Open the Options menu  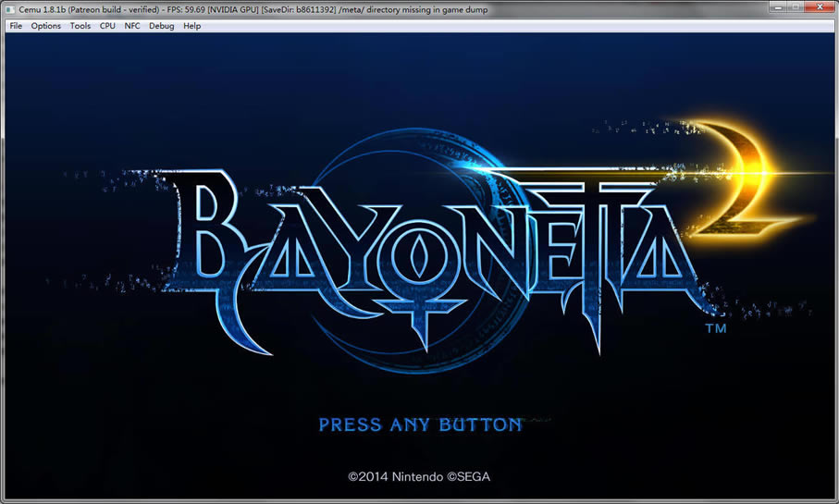(x=45, y=26)
